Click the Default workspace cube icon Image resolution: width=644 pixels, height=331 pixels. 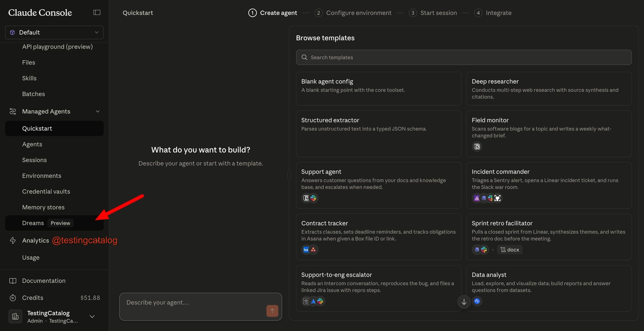click(x=13, y=33)
